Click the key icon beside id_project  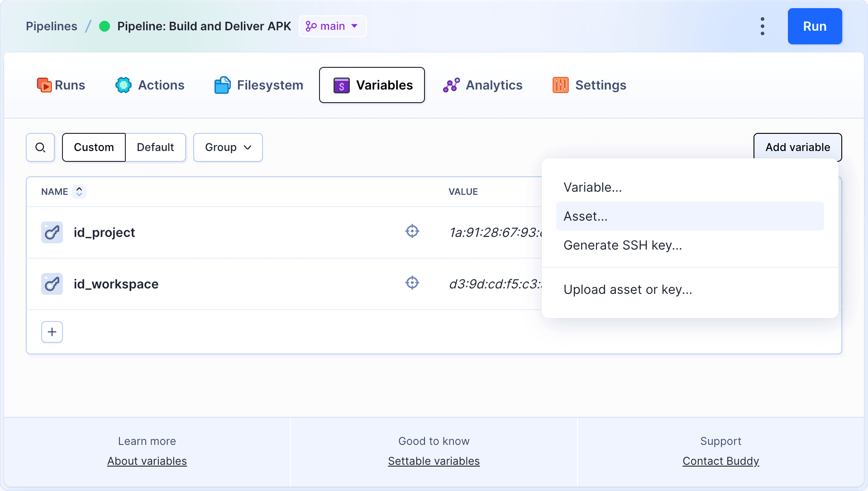click(52, 232)
